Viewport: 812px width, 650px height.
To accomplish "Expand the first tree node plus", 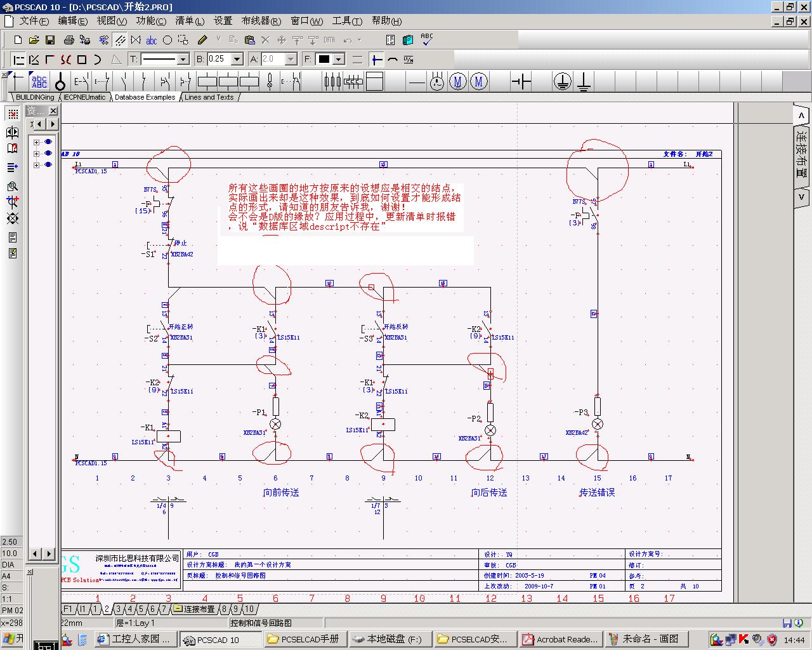I will pos(36,142).
